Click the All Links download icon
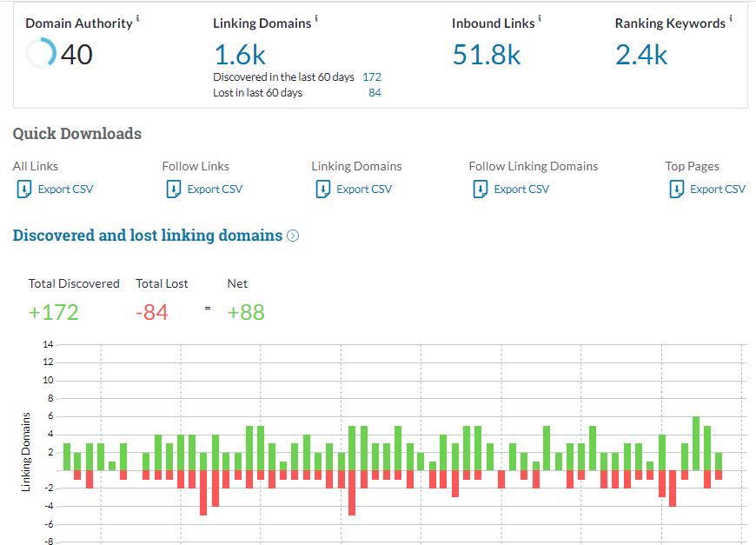The width and height of the screenshot is (756, 545). pyautogui.click(x=23, y=189)
